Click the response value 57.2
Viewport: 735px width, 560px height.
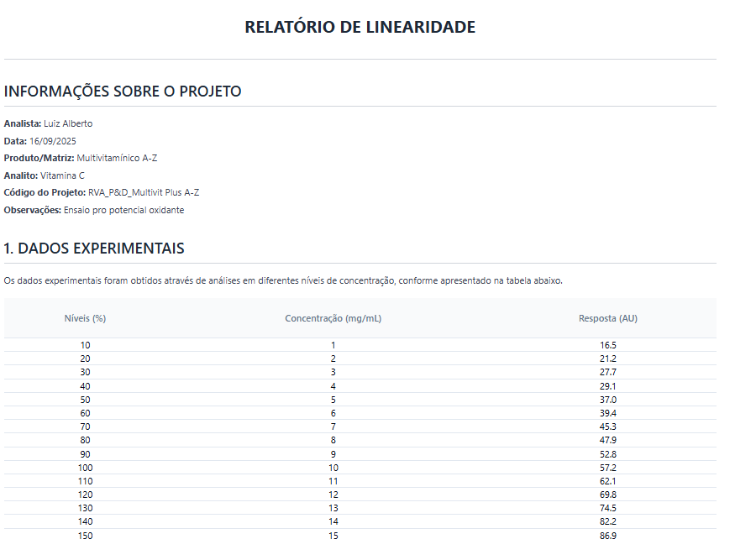click(607, 468)
